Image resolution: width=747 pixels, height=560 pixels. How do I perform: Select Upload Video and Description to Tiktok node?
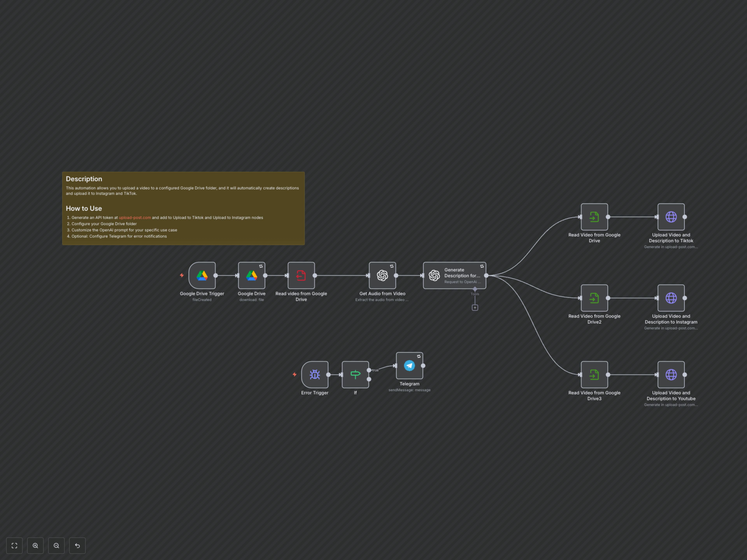[671, 217]
